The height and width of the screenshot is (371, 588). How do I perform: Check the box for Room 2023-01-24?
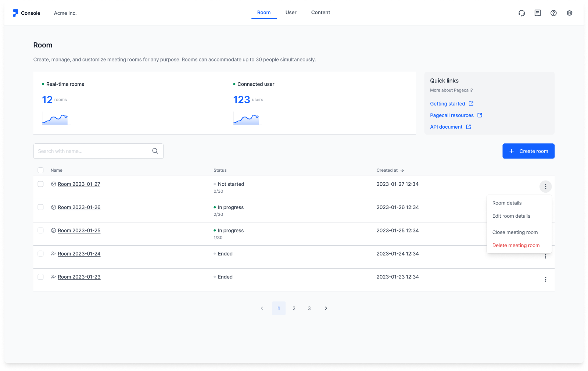point(40,254)
